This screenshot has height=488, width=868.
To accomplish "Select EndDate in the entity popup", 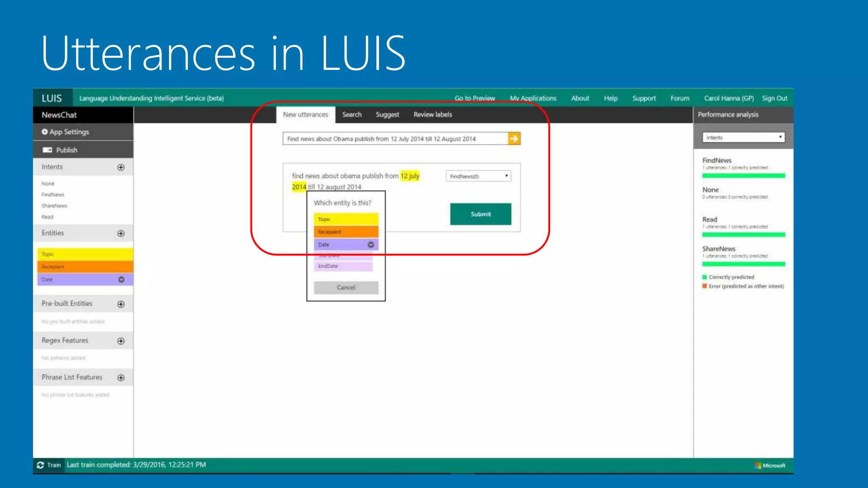I will pyautogui.click(x=343, y=266).
